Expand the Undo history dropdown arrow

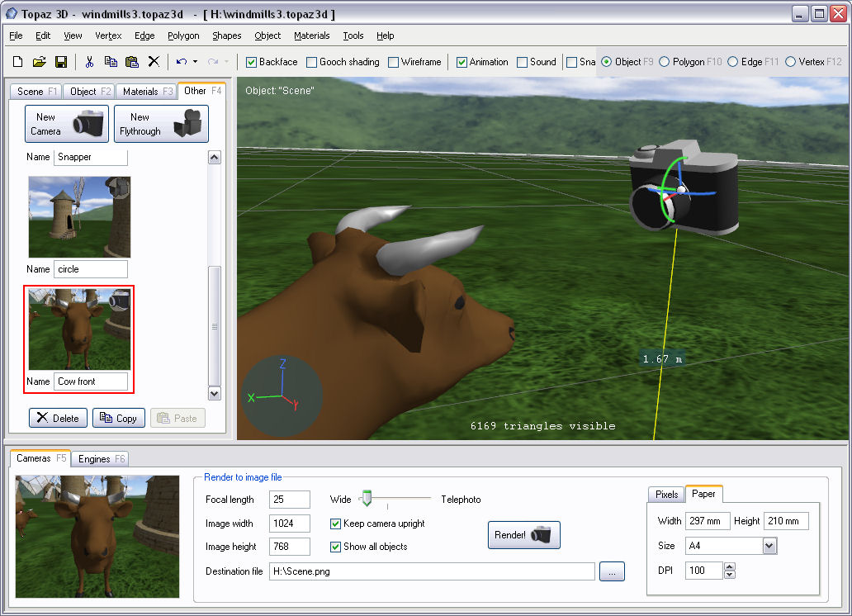point(196,62)
